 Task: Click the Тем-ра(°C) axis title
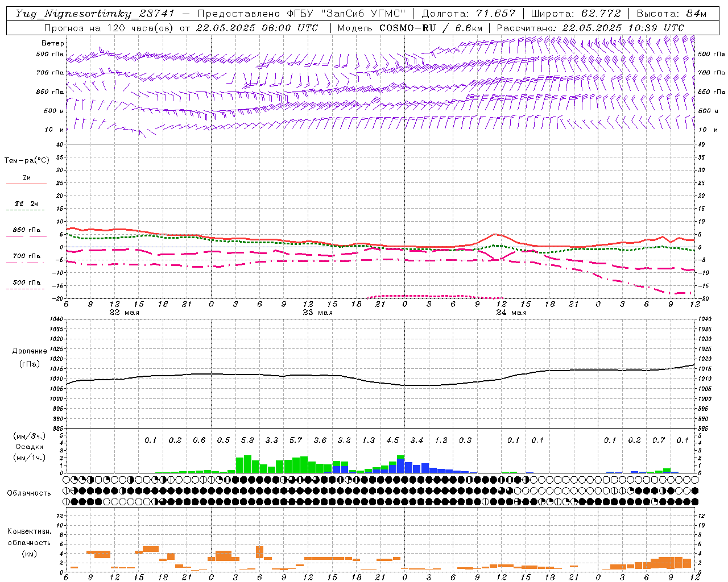click(x=27, y=161)
